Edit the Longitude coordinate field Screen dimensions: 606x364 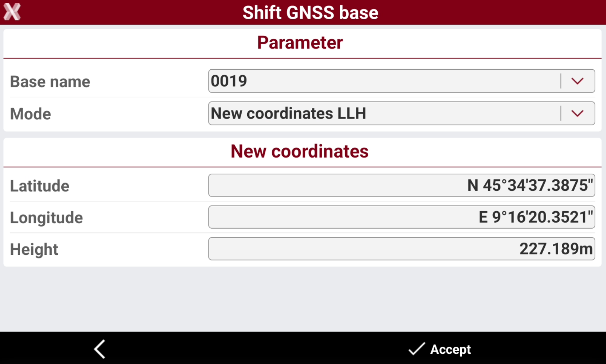pos(402,217)
